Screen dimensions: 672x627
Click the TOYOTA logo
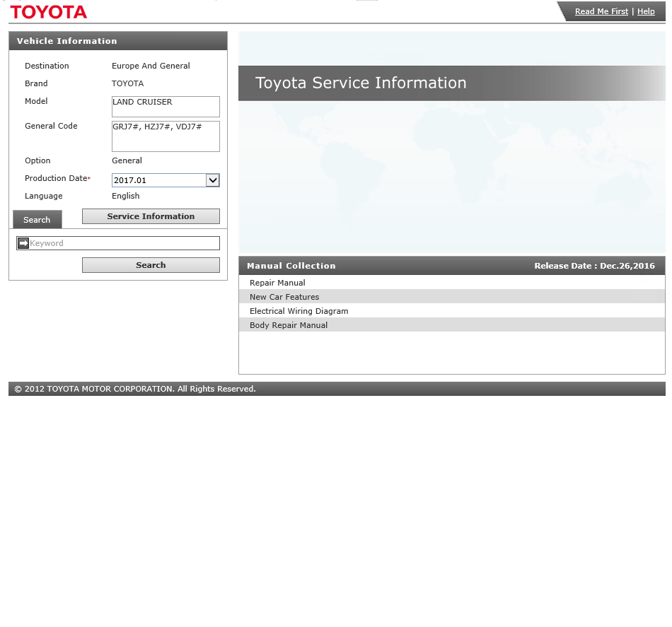point(48,12)
